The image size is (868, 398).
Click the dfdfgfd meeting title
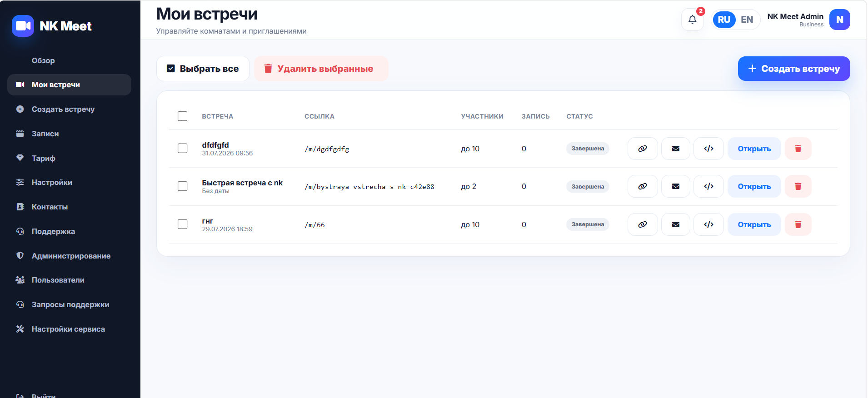pyautogui.click(x=215, y=145)
